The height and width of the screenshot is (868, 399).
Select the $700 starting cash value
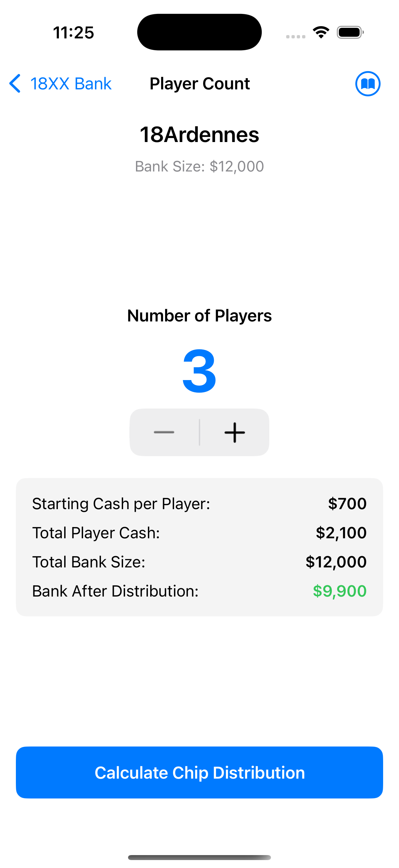[347, 504]
